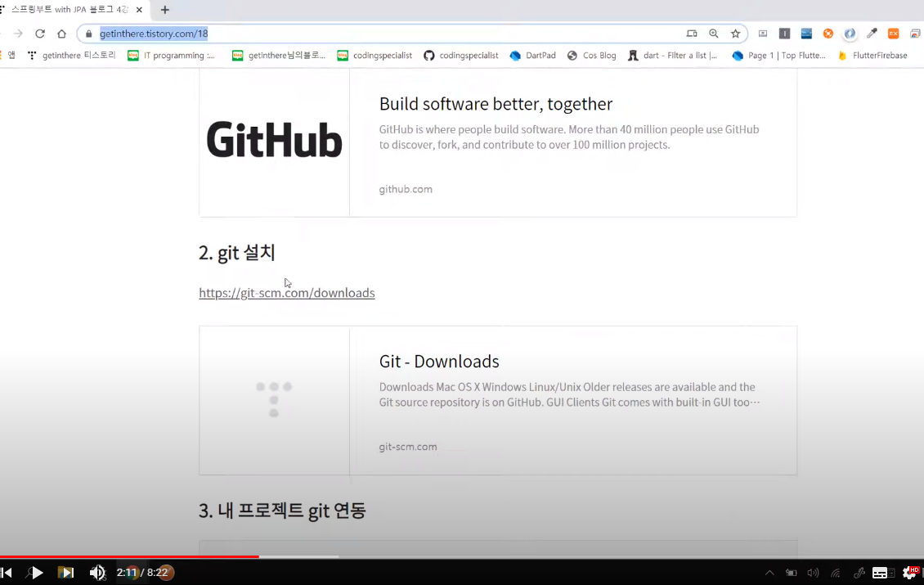Go to the previous video
The height and width of the screenshot is (585, 924).
pos(7,573)
